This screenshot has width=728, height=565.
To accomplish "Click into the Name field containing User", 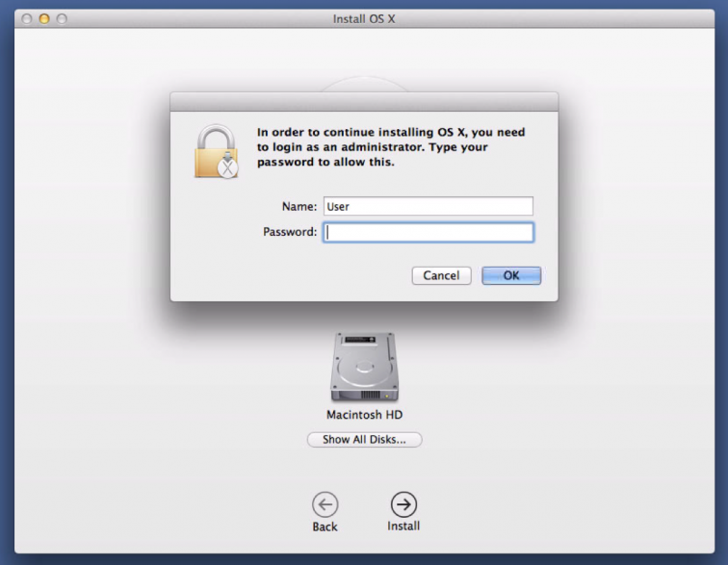I will click(x=429, y=206).
